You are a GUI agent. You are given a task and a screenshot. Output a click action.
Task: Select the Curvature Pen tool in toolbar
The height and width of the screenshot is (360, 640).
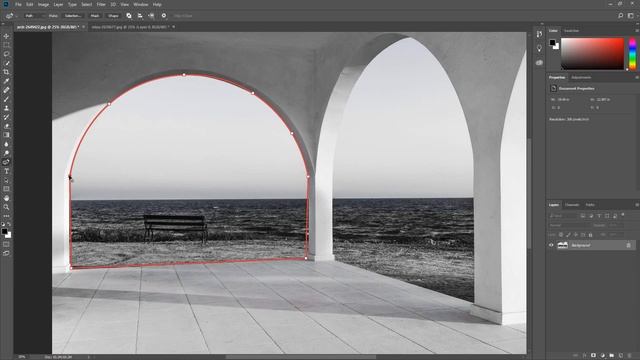click(6, 162)
